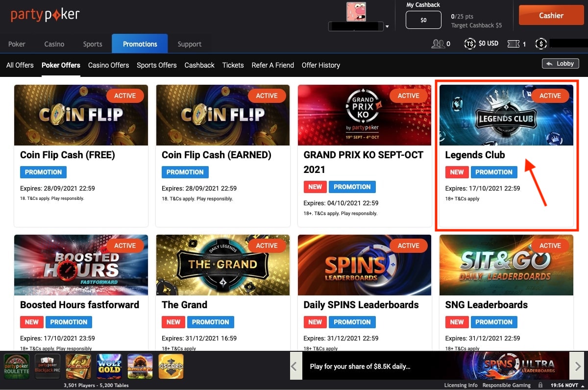Click the GRAND PRIX KO SEPT-OCT 2021 title
The image size is (588, 390).
point(365,162)
